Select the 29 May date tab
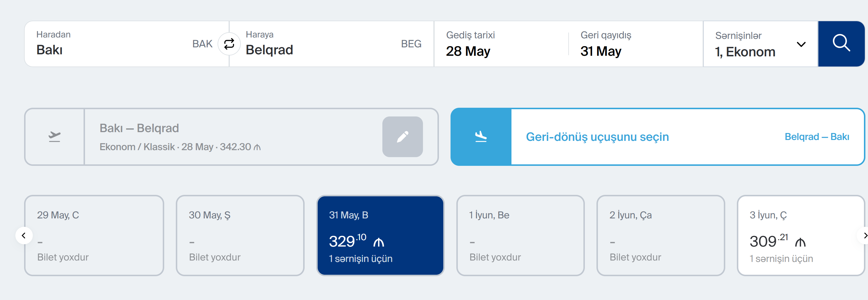 94,236
